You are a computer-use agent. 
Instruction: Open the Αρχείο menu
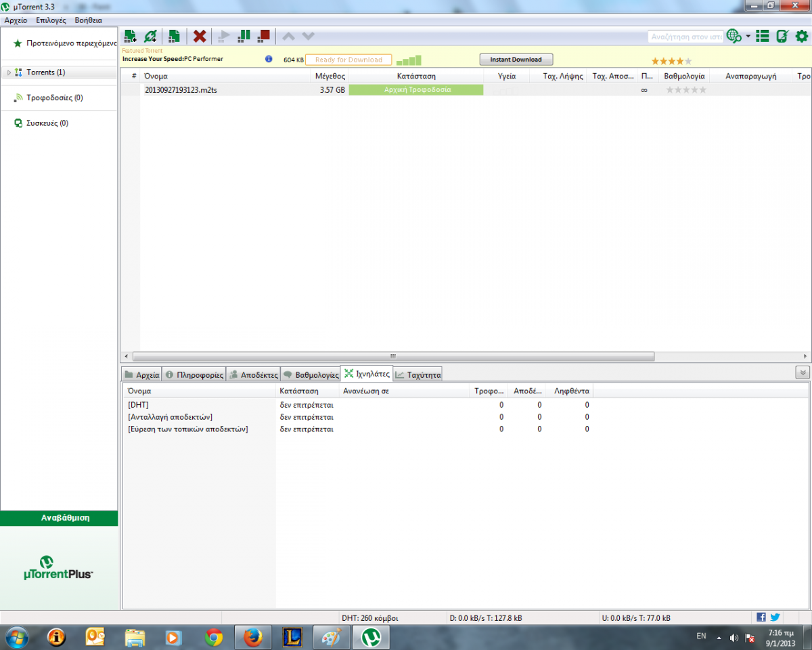click(16, 20)
